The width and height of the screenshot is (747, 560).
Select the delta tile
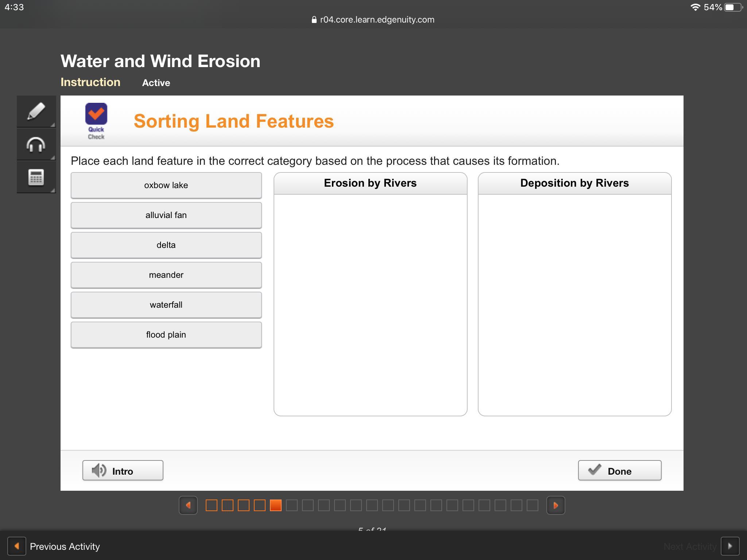pyautogui.click(x=166, y=245)
